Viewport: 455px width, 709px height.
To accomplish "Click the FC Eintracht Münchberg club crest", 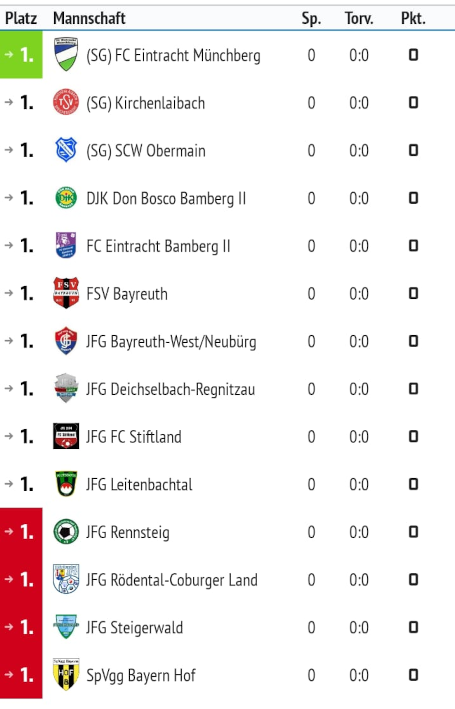I will pyautogui.click(x=66, y=54).
